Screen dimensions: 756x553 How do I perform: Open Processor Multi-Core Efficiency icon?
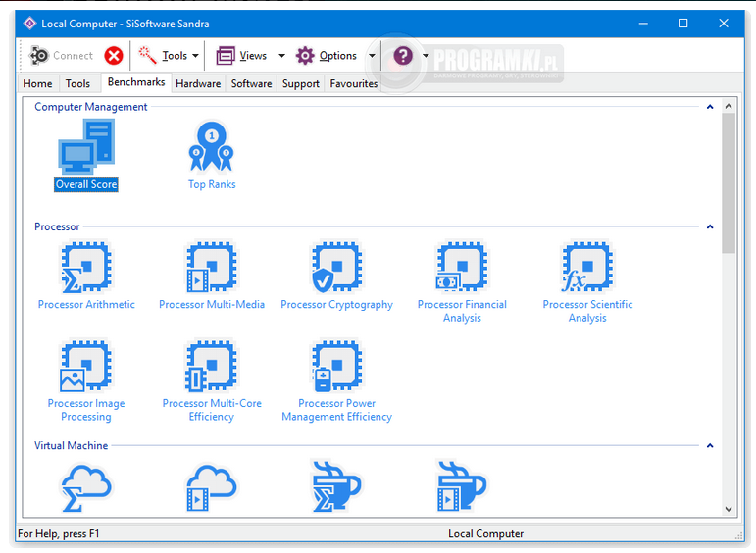pos(211,367)
